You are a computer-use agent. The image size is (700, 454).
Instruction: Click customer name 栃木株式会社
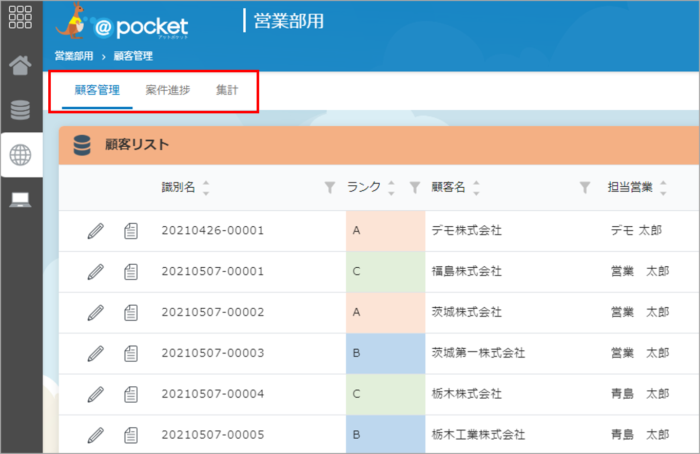tap(467, 394)
